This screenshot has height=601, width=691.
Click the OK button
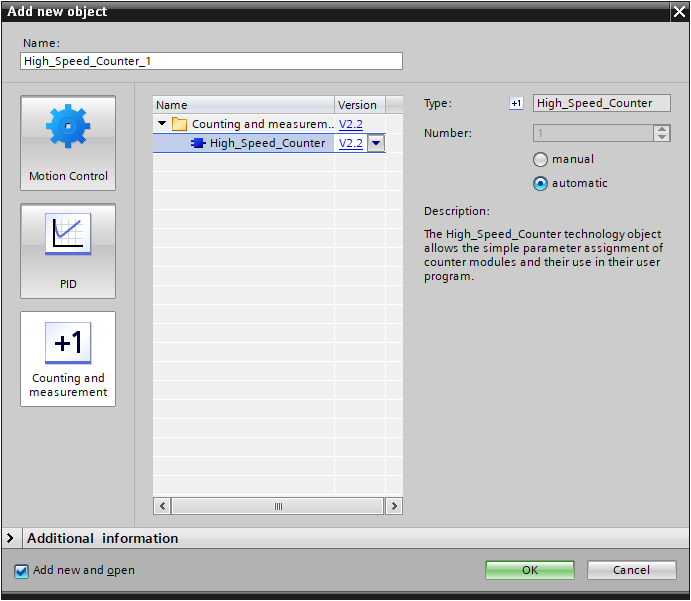(x=530, y=570)
